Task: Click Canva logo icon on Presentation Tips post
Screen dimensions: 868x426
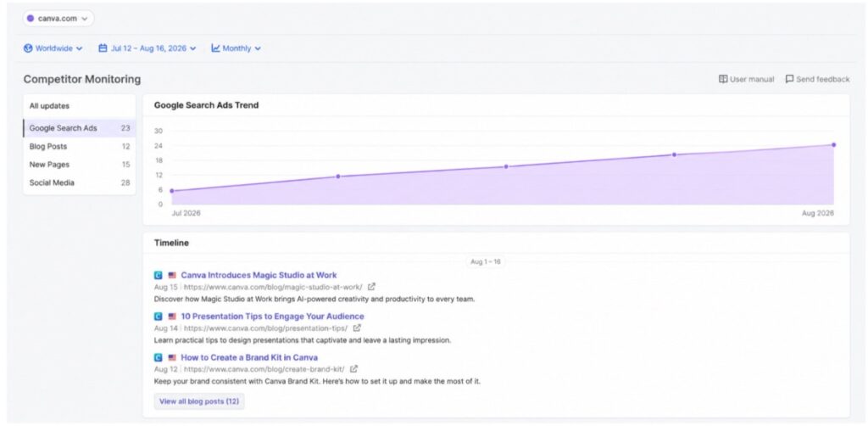Action: (159, 317)
